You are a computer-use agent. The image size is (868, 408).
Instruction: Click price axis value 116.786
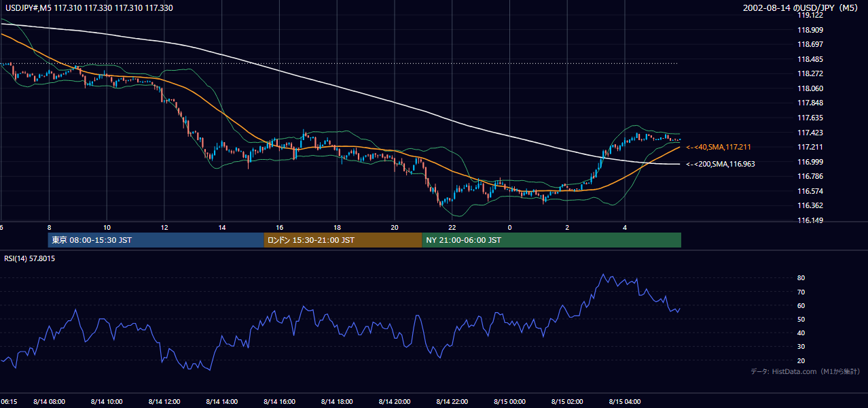810,176
